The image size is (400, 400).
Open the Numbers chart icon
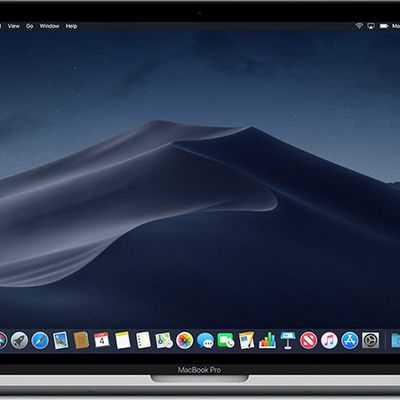[267, 341]
